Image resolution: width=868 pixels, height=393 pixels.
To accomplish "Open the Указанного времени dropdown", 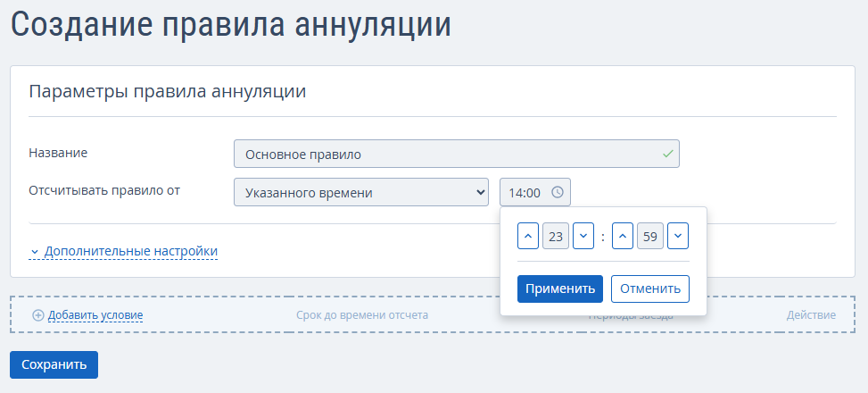I will click(360, 192).
